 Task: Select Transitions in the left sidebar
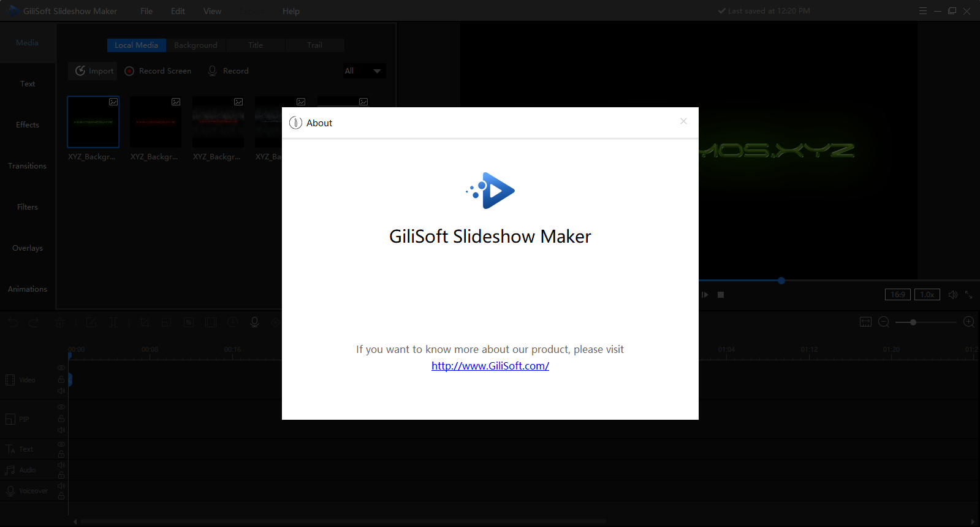pos(28,166)
